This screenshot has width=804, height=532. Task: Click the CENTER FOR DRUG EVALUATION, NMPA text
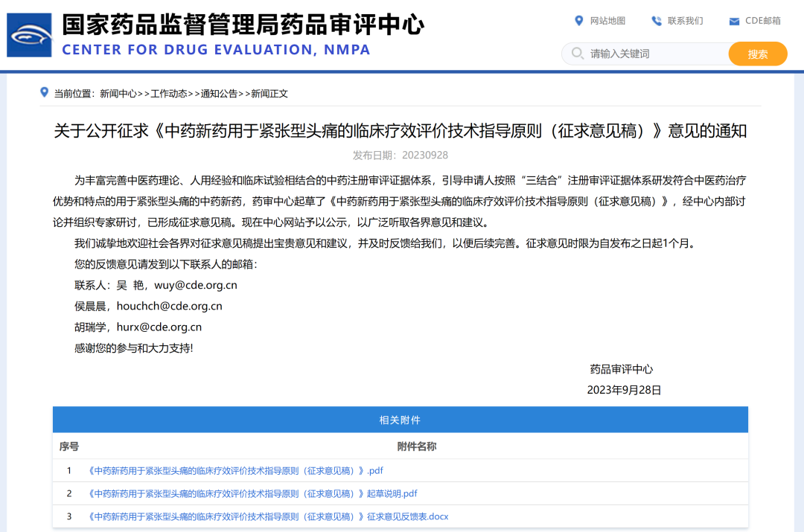pos(216,50)
